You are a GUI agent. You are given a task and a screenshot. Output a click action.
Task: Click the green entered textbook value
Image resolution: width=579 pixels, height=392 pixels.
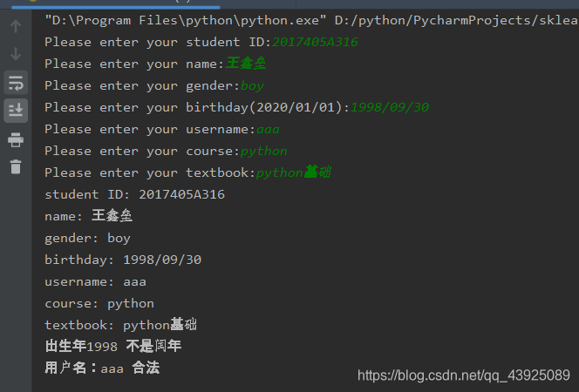point(294,172)
